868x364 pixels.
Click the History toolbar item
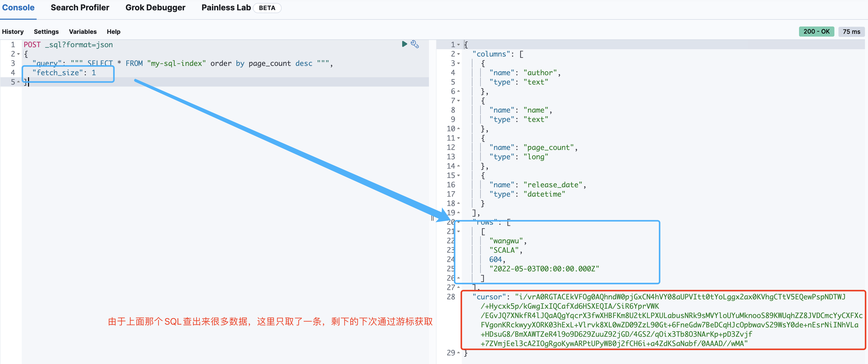[x=13, y=31]
